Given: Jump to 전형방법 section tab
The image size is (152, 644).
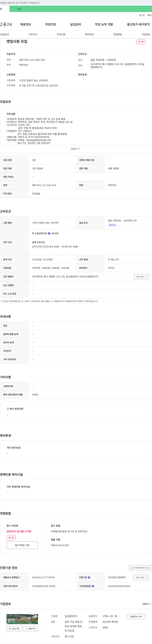Looking at the screenshot, I should (x=117, y=35).
